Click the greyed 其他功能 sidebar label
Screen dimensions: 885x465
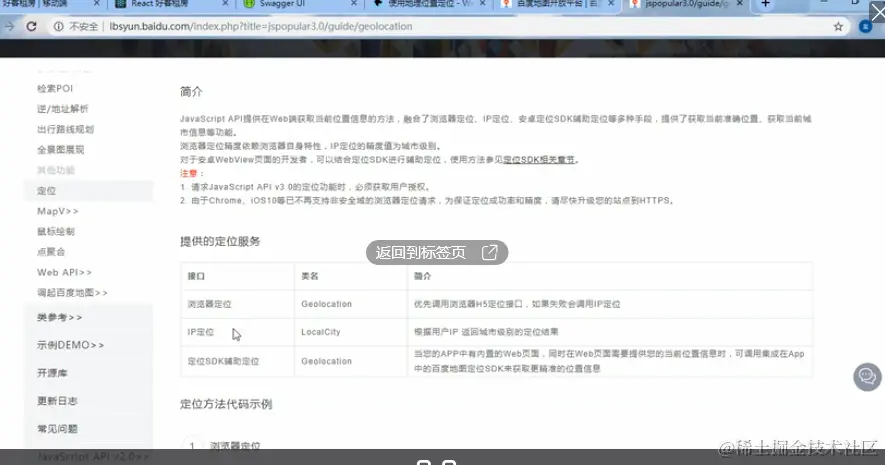click(55, 170)
